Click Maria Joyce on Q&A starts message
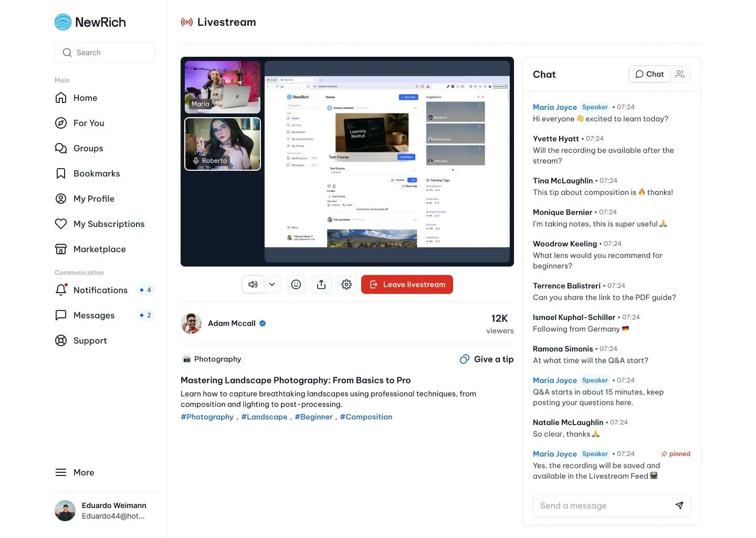Viewport: 756px width, 538px height. click(x=555, y=380)
